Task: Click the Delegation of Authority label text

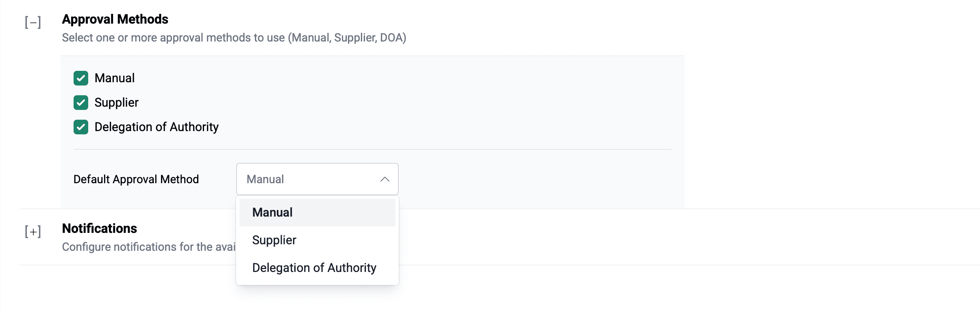Action: coord(156,127)
